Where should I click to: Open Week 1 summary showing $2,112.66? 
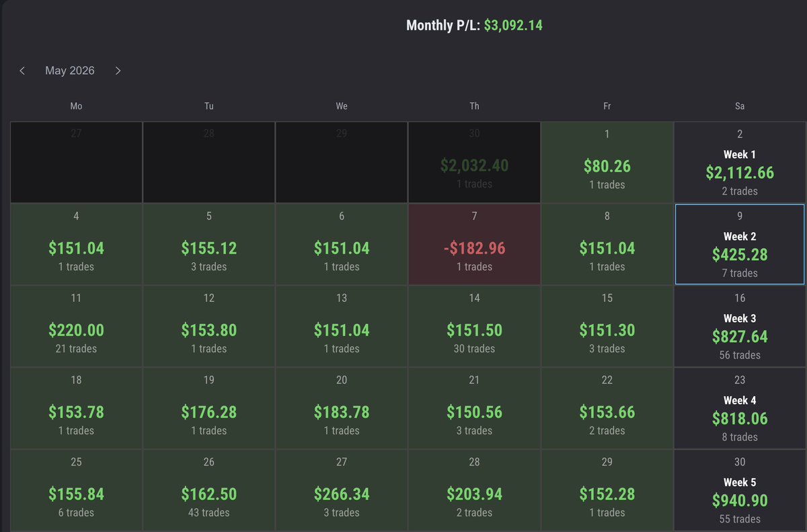pos(740,162)
